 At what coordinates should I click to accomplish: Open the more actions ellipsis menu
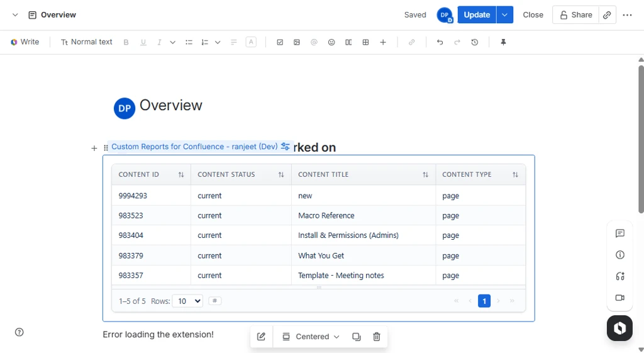(x=627, y=15)
